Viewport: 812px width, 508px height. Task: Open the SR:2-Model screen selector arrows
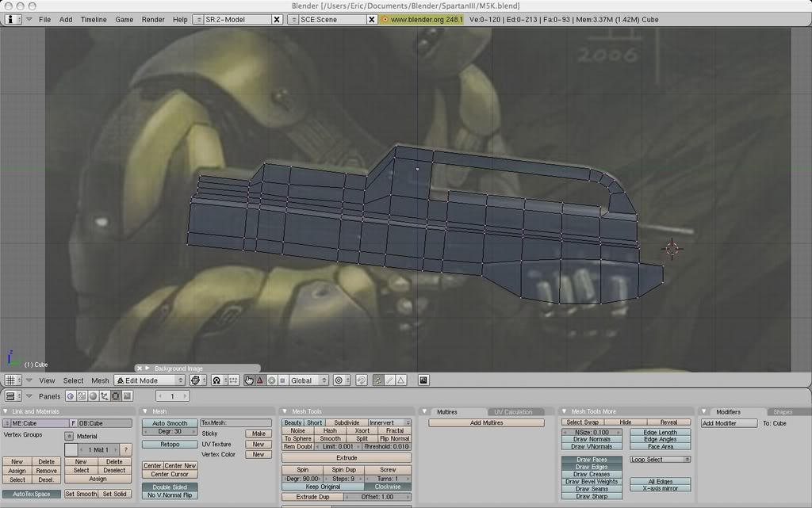197,20
